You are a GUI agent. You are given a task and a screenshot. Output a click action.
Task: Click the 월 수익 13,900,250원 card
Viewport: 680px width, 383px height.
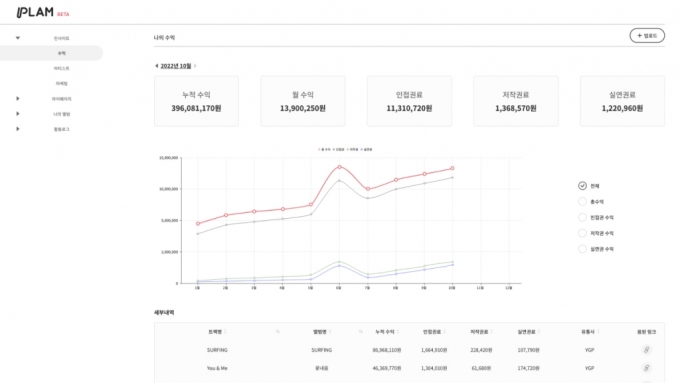click(x=303, y=101)
